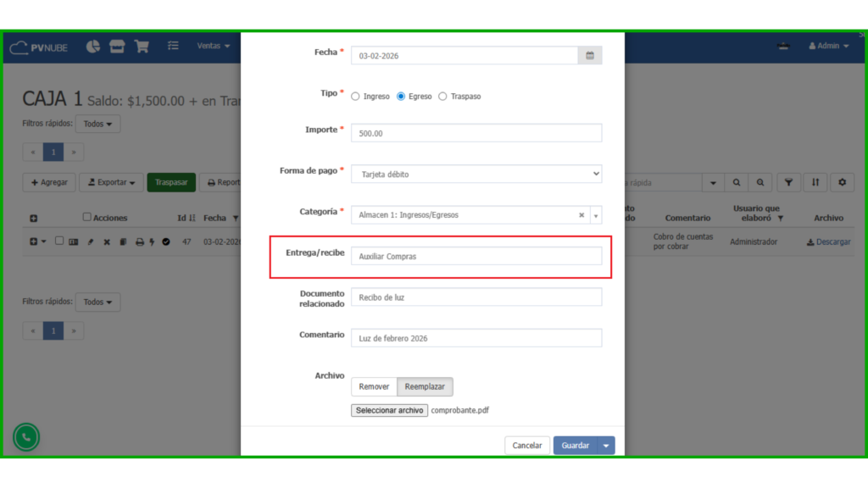Open the Forma de pago dropdown

pyautogui.click(x=476, y=174)
